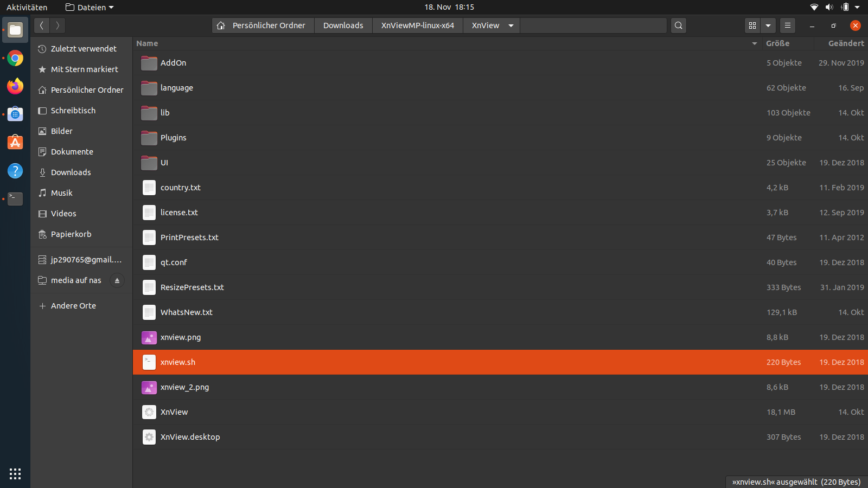
Task: Go to XnViewMP-linux-x64 in path bar
Action: click(418, 25)
